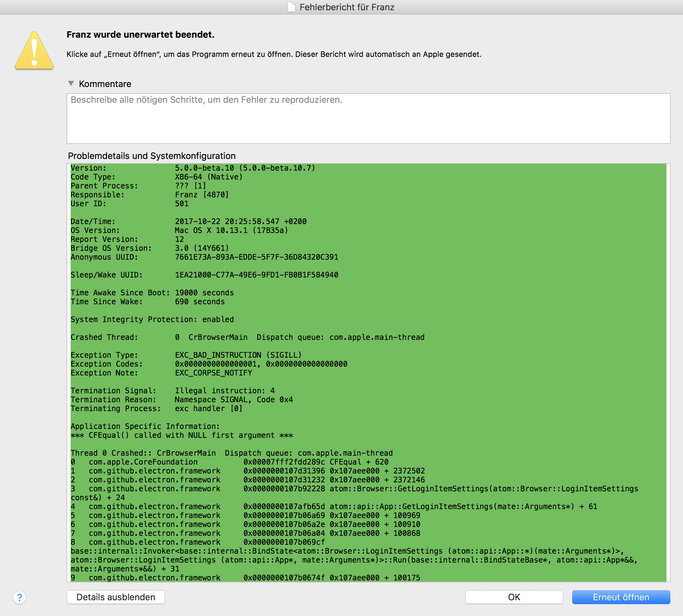The image size is (683, 616).
Task: Click the "Fehlerbericht für Franz" window title
Action: [346, 7]
